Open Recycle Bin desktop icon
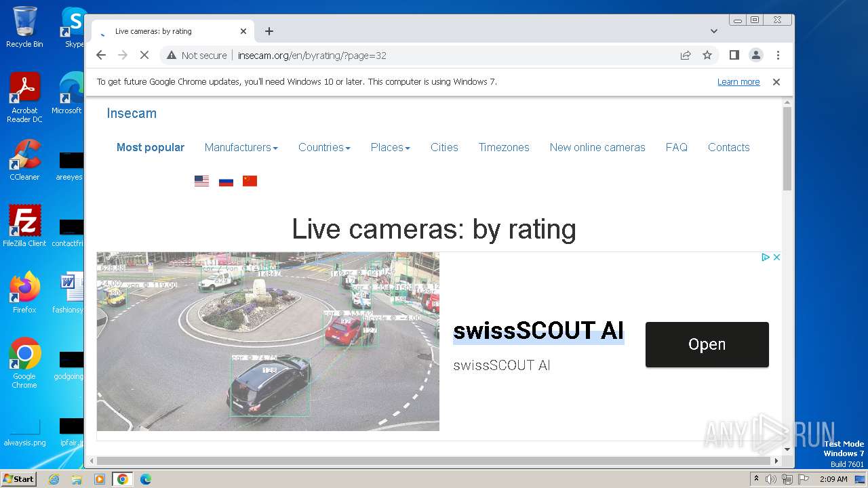The height and width of the screenshot is (488, 868). (24, 27)
